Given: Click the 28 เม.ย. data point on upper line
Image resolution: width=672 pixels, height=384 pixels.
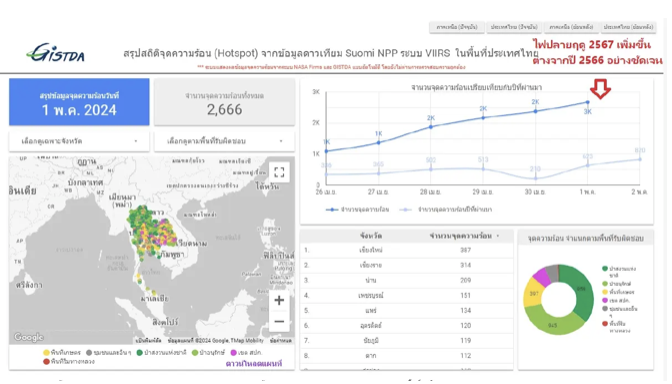Looking at the screenshot, I should (431, 127).
